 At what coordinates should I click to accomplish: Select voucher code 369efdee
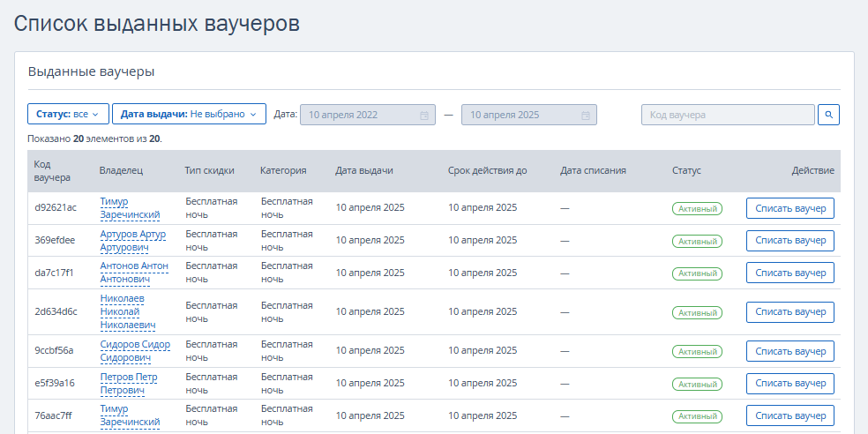click(55, 240)
